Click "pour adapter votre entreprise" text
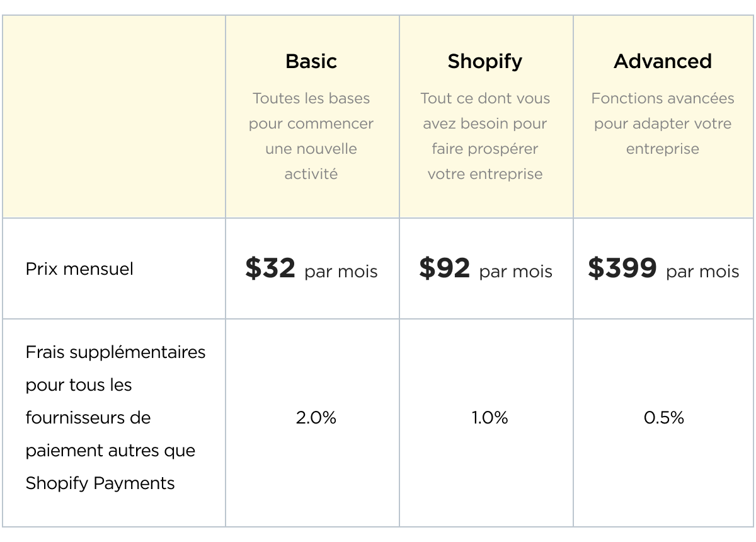Viewport: 756px width, 542px height. tap(663, 136)
